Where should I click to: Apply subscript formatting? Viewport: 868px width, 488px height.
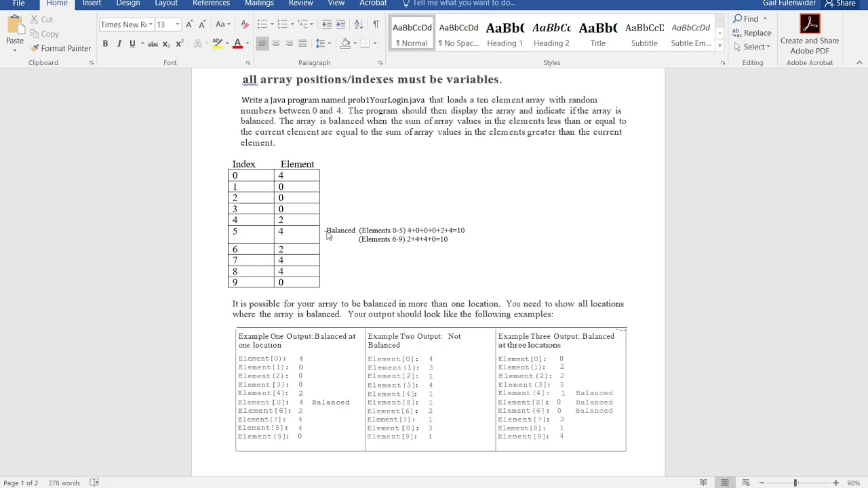click(166, 44)
